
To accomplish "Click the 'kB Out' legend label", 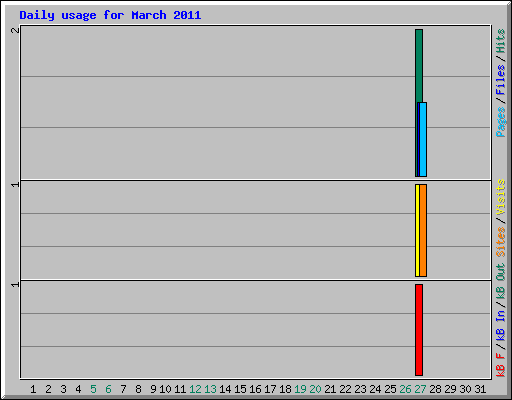I will coord(500,282).
